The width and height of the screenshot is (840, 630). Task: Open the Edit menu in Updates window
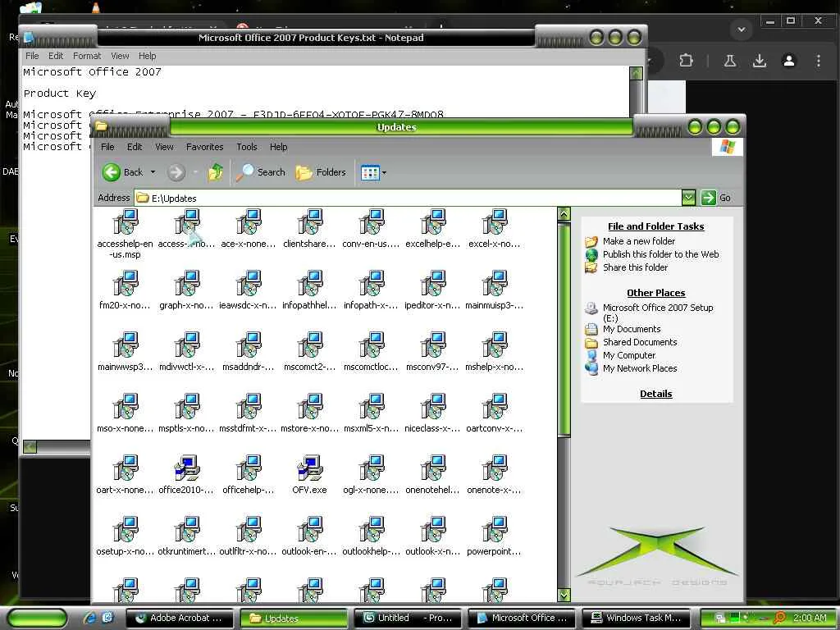click(x=135, y=147)
